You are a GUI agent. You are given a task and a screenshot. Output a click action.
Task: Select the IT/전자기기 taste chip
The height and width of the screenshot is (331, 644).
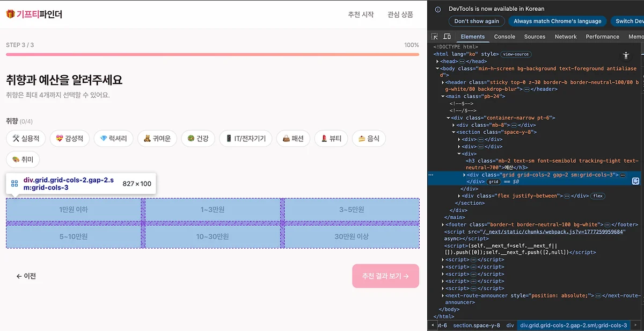pos(245,139)
